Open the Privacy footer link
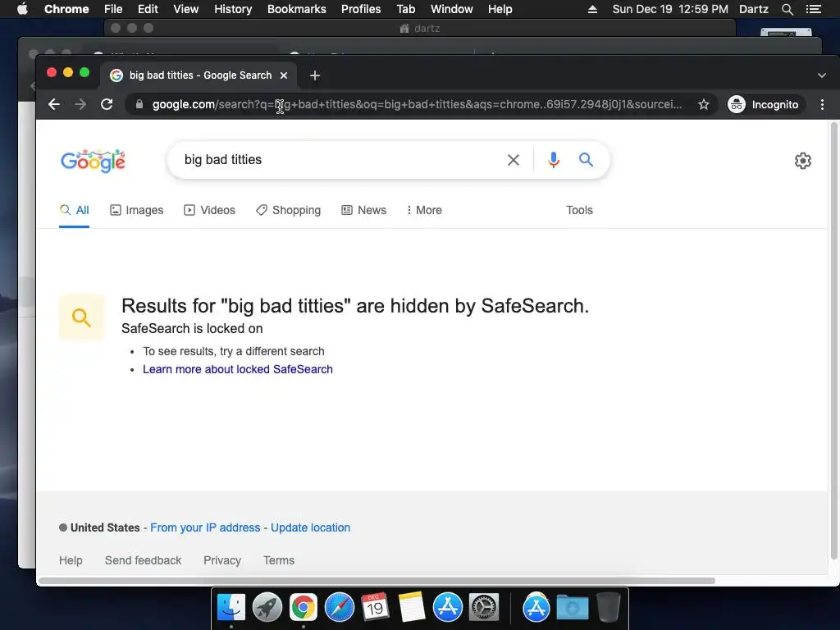 (x=221, y=560)
